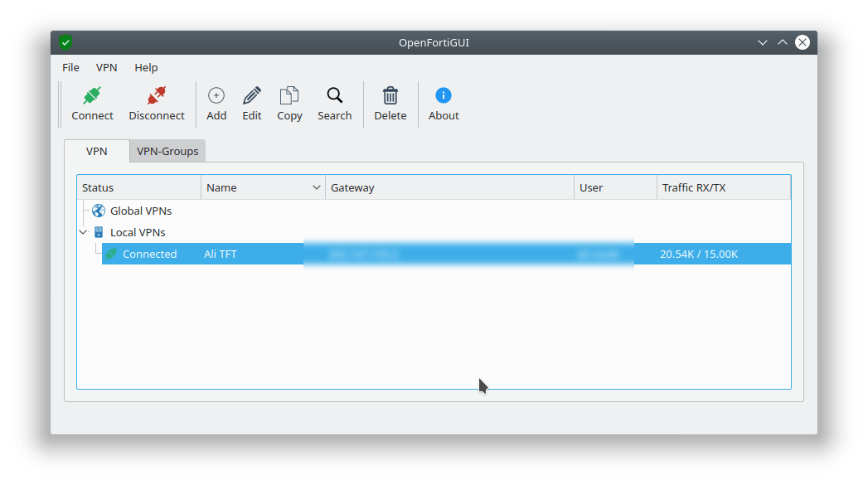Screen dimensions: 868x485
Task: Delete the VPN using trash icon
Action: click(390, 95)
